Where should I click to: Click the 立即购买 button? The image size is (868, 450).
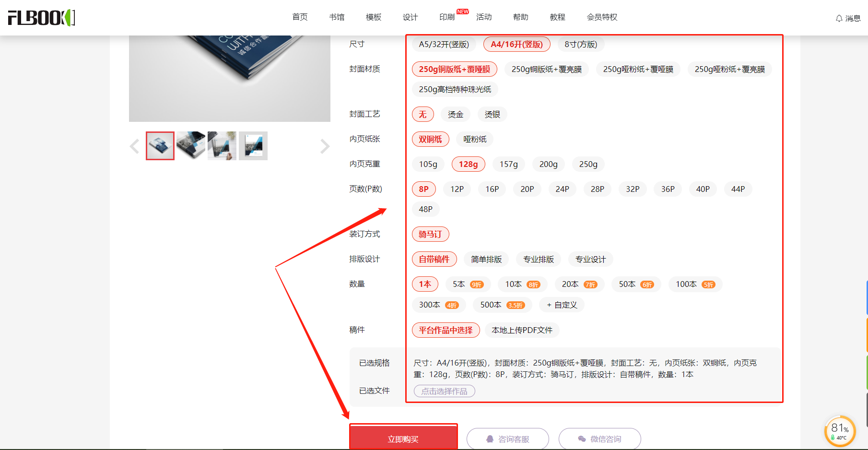[x=403, y=438]
